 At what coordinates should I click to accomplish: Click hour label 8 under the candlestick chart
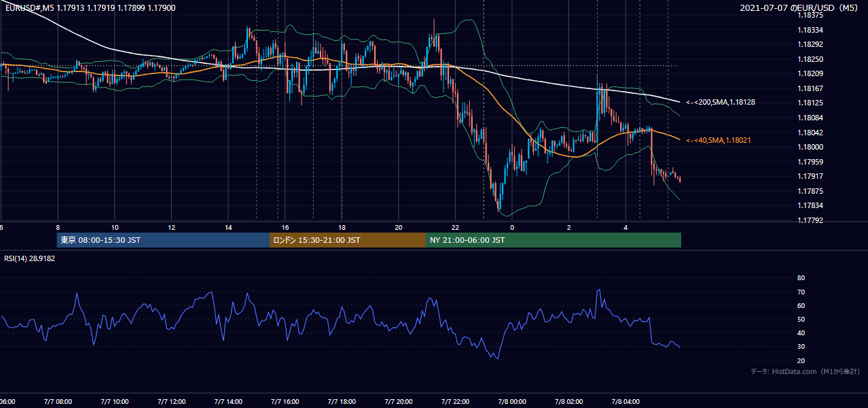58,228
